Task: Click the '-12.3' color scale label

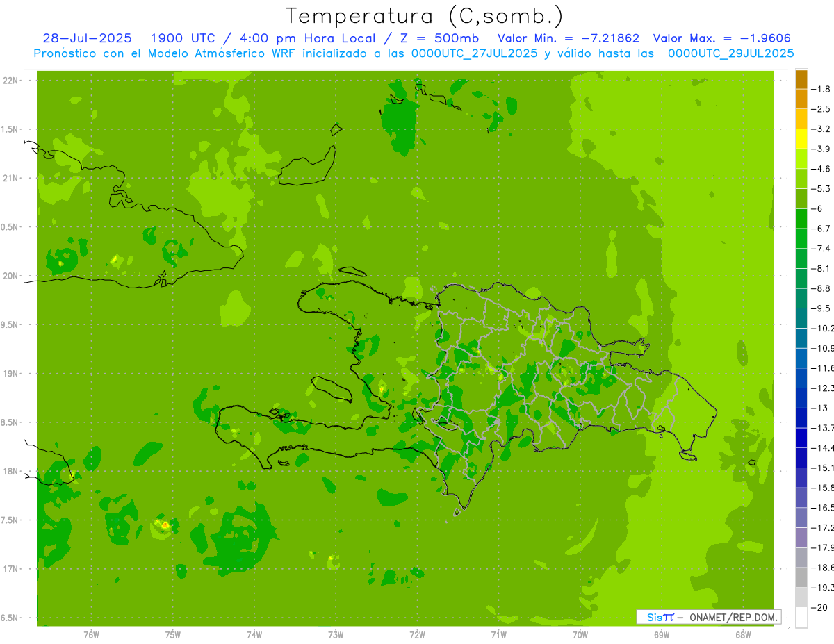Action: coord(822,388)
